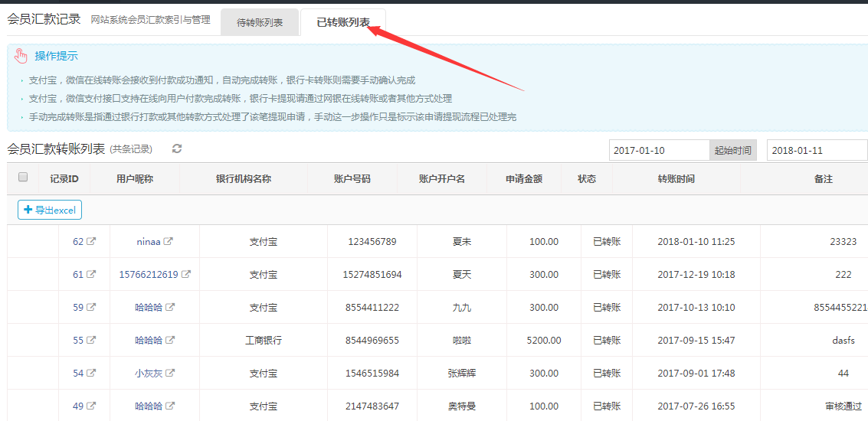Click the start date field 2017-01-10

[x=658, y=151]
